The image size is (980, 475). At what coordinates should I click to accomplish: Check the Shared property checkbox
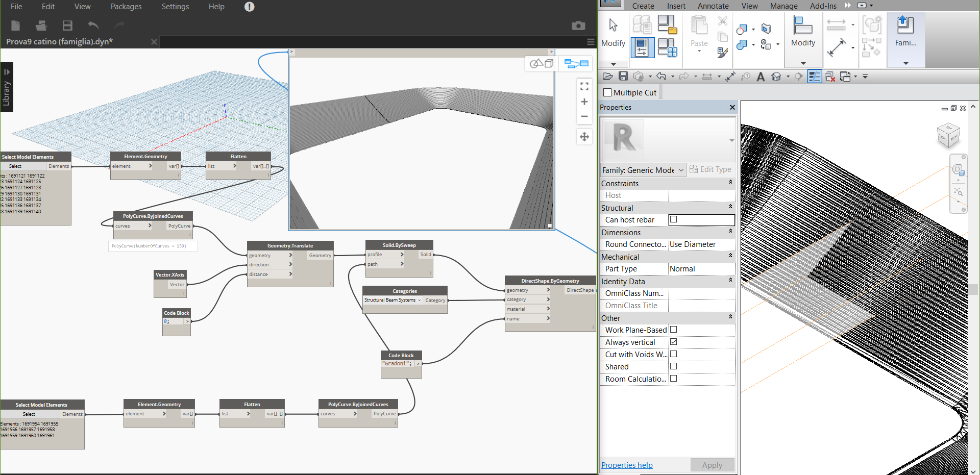click(x=673, y=366)
